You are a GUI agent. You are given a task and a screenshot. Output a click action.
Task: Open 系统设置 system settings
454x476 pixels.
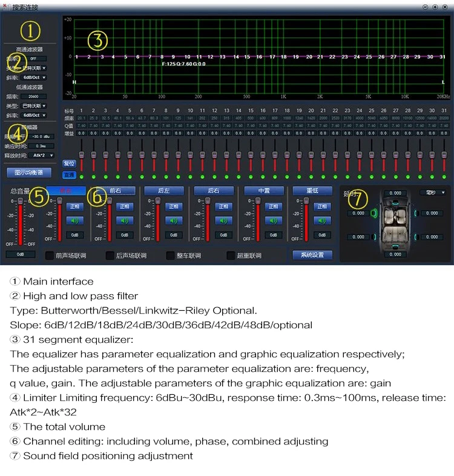coord(312,255)
